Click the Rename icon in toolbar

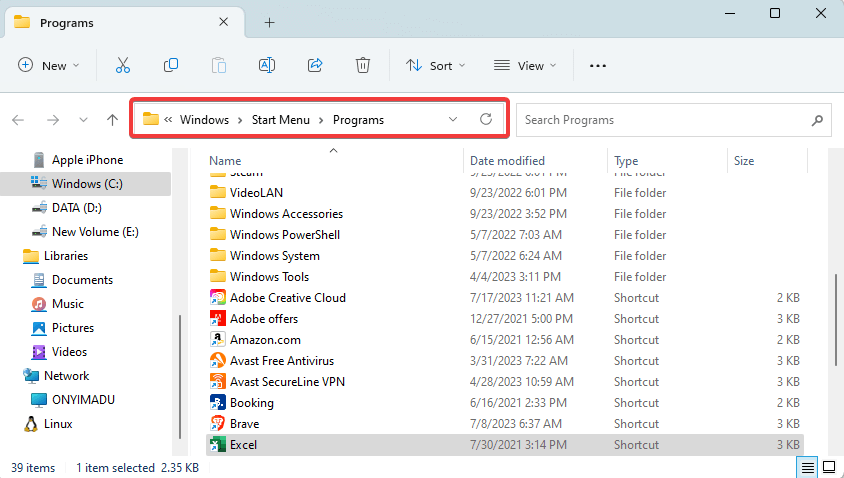(x=267, y=66)
